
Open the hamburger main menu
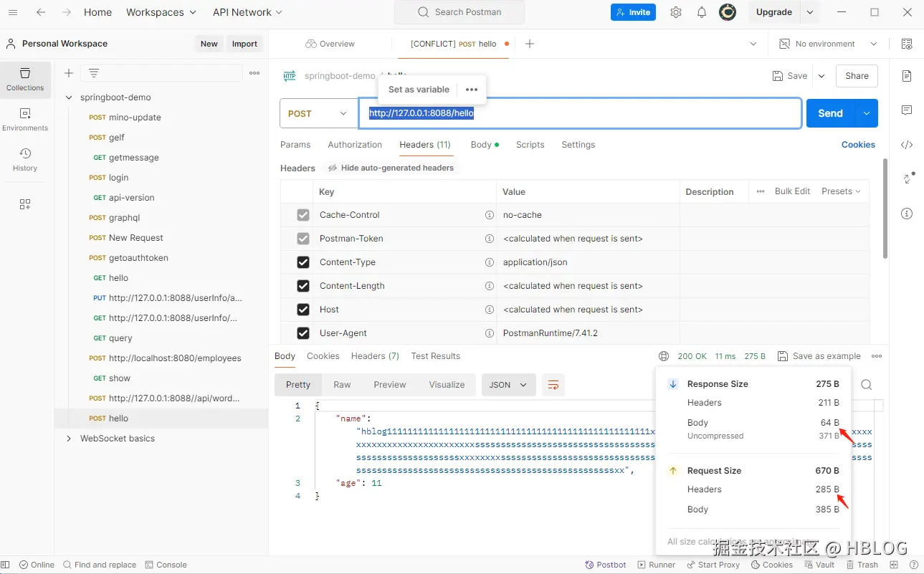click(x=13, y=12)
